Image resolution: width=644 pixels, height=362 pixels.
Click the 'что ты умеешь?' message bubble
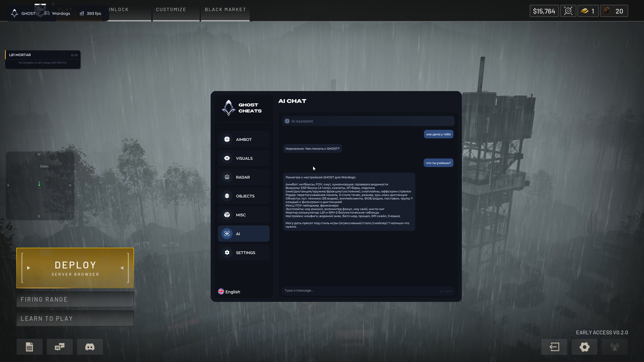point(438,163)
